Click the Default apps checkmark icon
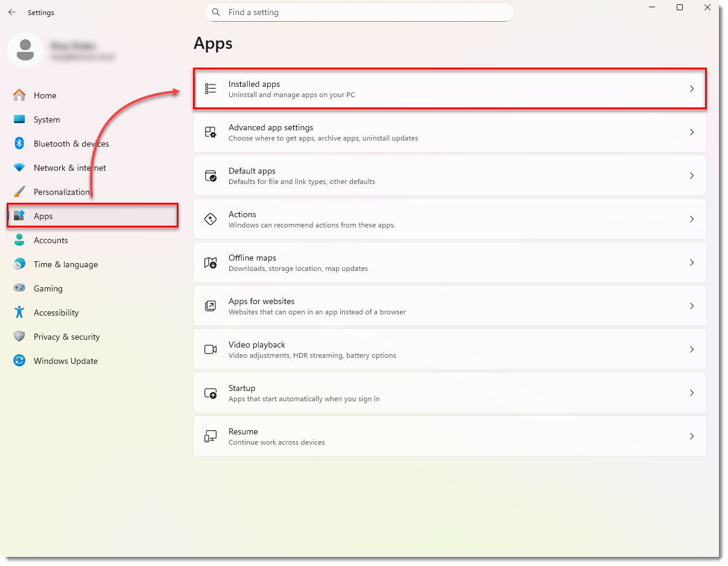728x566 pixels. click(210, 176)
